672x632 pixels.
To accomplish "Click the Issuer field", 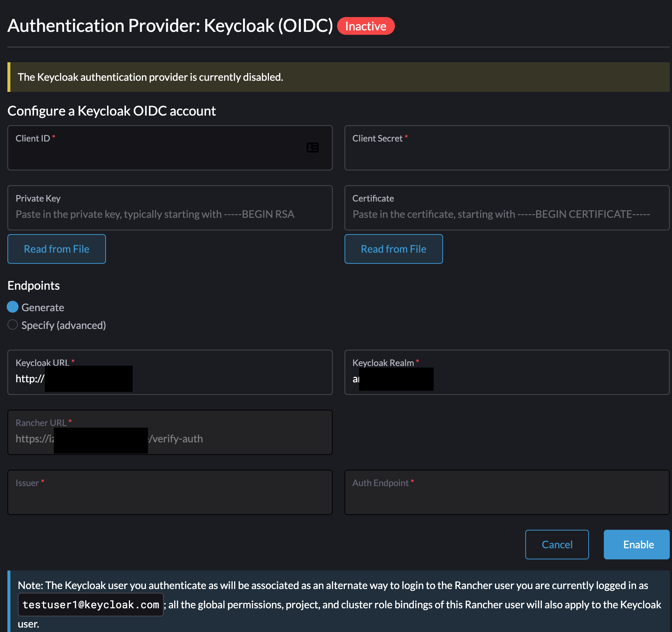I will pyautogui.click(x=170, y=492).
